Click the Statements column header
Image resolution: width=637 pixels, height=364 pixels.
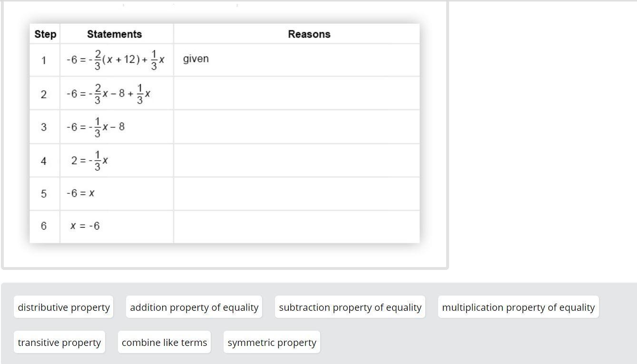click(114, 34)
